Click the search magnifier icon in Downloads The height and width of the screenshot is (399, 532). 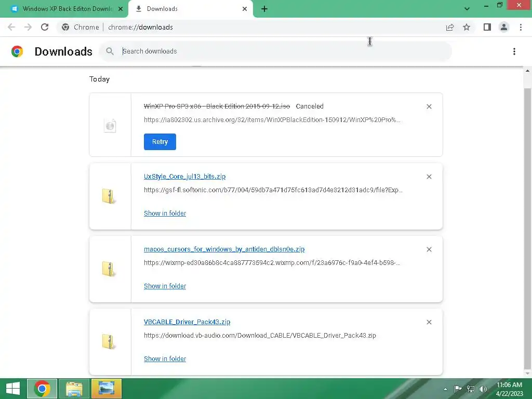(110, 51)
